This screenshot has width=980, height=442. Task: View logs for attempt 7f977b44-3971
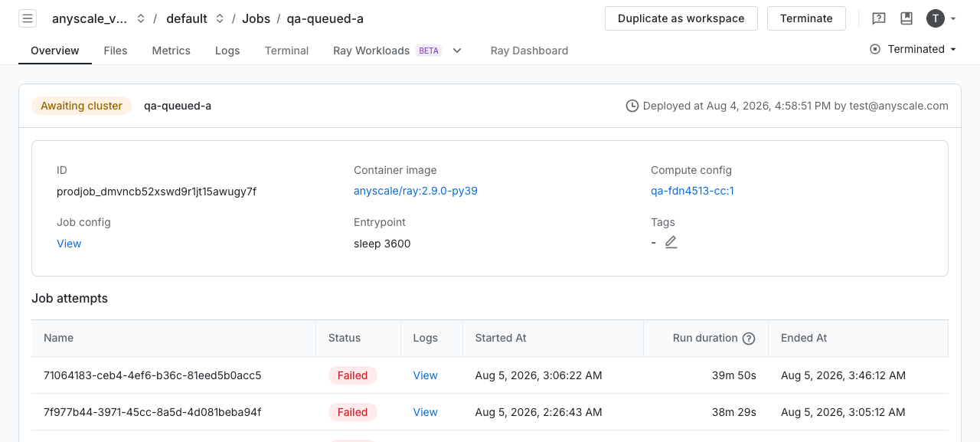tap(425, 412)
